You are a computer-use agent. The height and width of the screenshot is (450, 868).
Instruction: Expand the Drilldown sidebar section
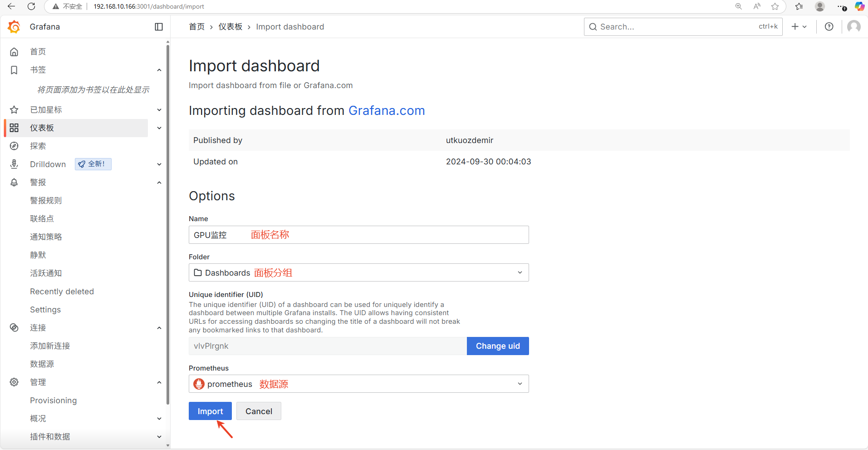[159, 164]
